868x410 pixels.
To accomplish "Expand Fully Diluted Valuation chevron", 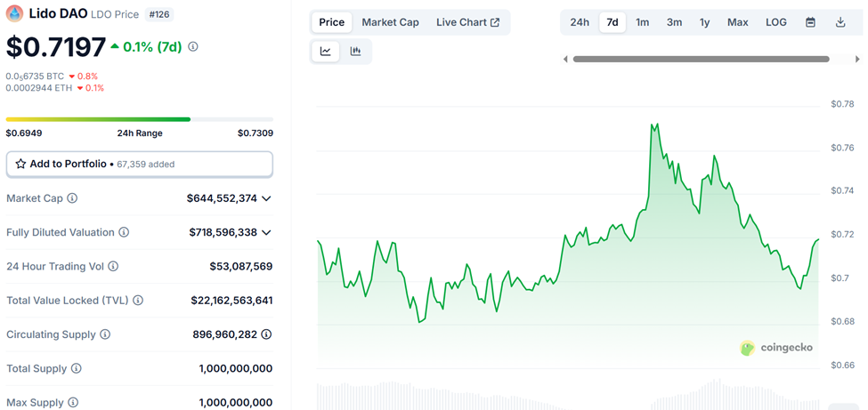I will 266,232.
